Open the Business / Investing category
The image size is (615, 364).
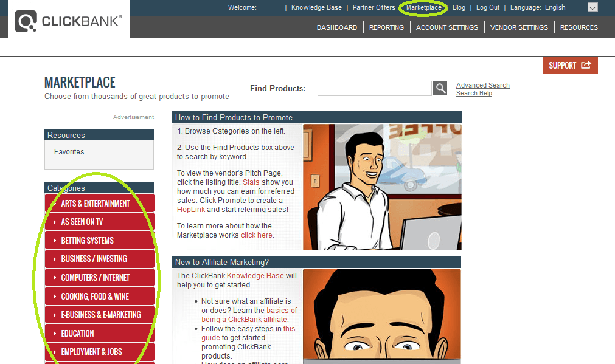click(x=94, y=259)
